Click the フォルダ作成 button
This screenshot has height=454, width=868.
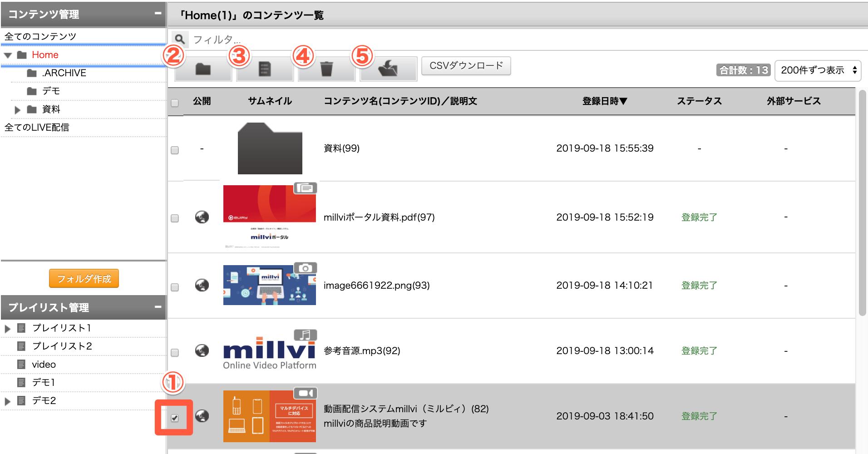84,278
